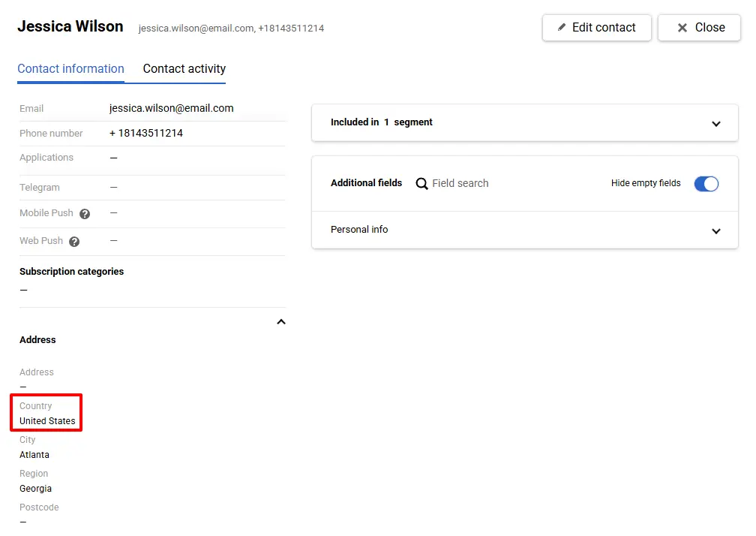The width and height of the screenshot is (756, 536).
Task: Open the Web Push help question mark
Action: click(73, 241)
